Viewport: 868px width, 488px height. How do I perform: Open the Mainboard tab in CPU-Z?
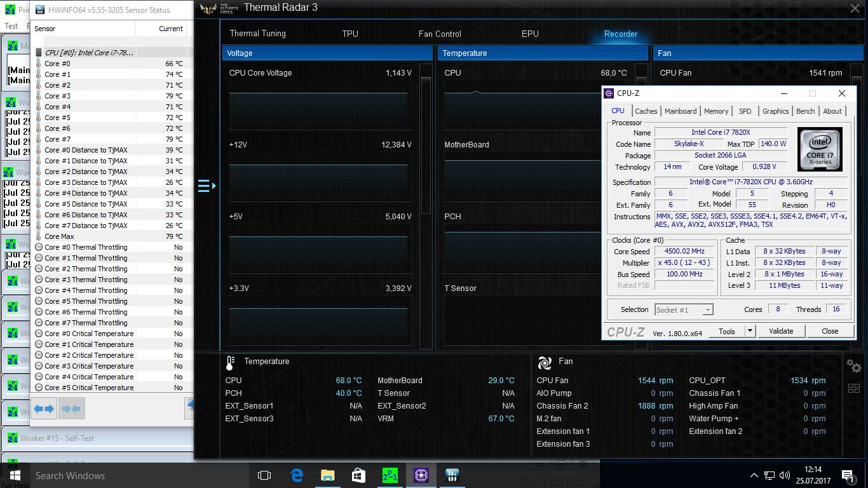click(681, 111)
